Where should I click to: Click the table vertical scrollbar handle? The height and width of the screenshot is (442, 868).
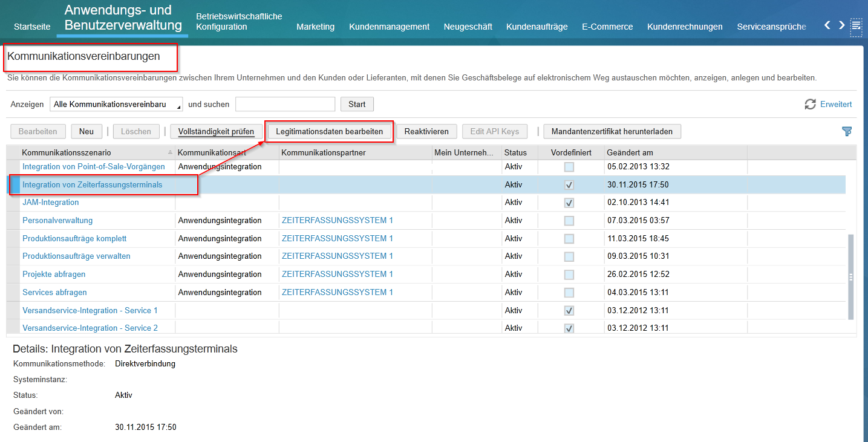pos(851,278)
